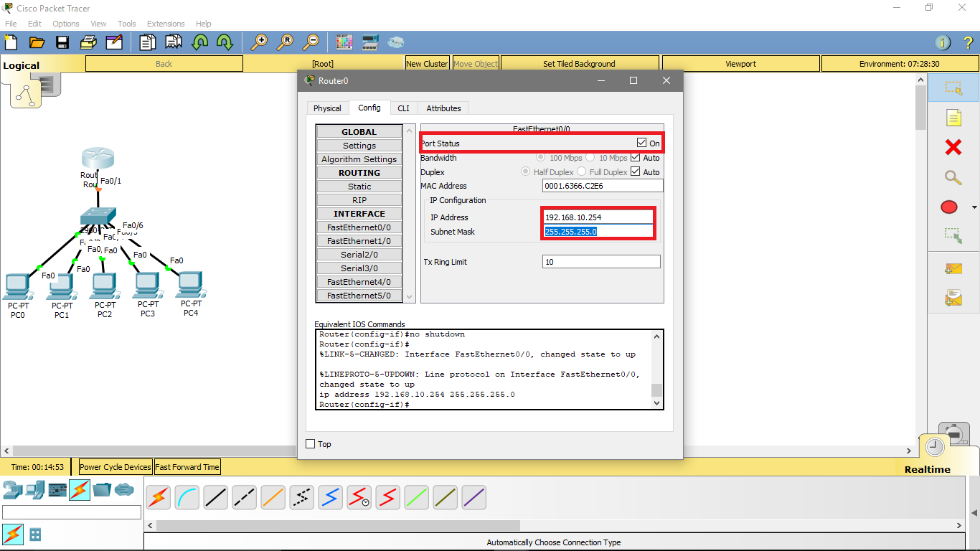Toggle the Port Status On checkbox
This screenshot has height=551, width=980.
coord(641,143)
